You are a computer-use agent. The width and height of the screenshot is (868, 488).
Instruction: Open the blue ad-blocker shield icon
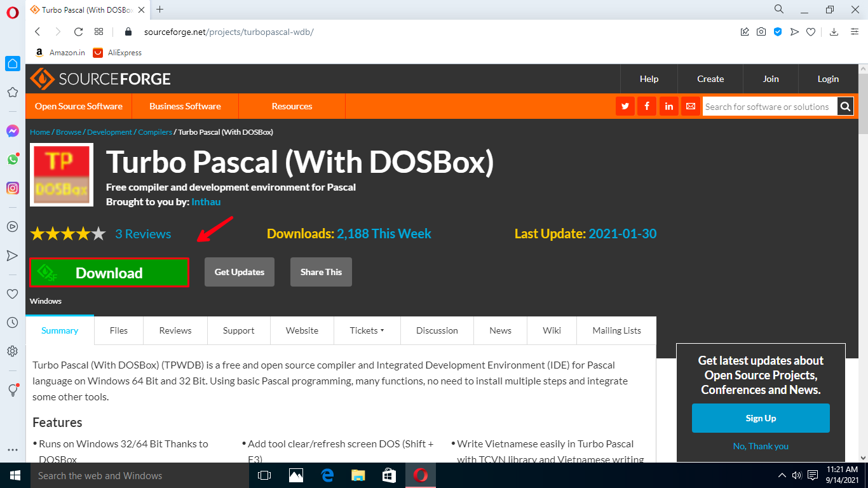pos(778,32)
